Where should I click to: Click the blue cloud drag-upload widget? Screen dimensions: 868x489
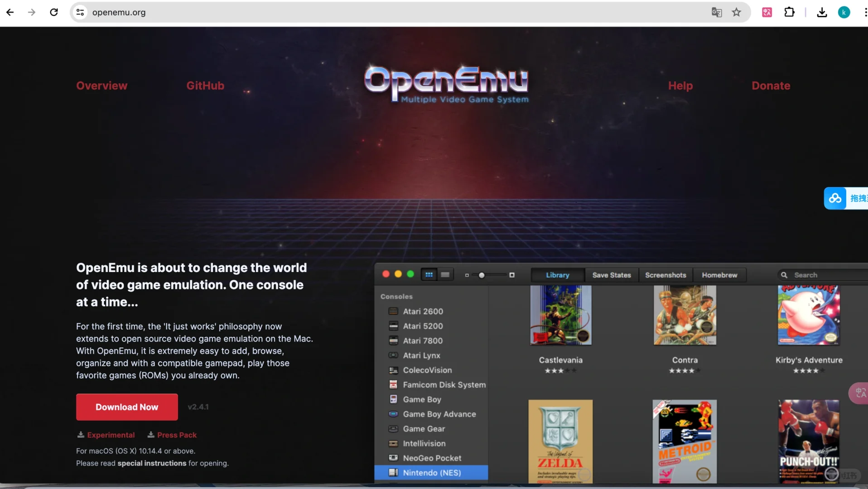[846, 198]
